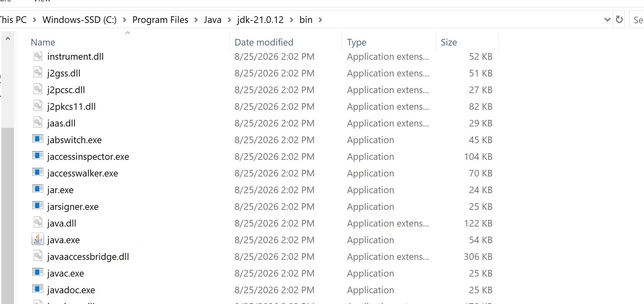Click the 122 KB size of java.dll

478,223
